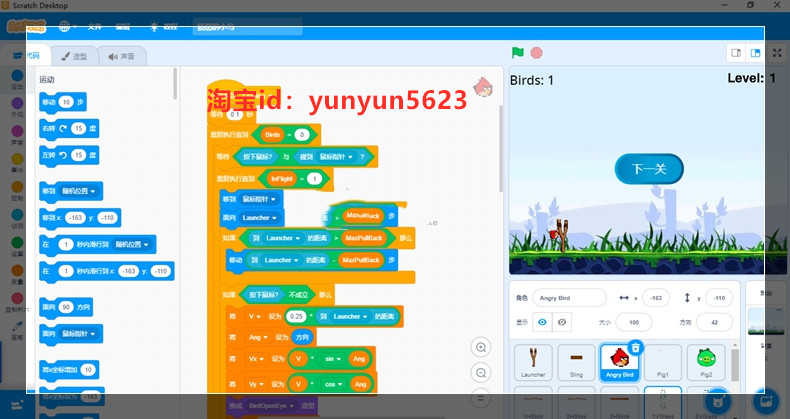
Task: Open the 文件 menu
Action: 95,27
